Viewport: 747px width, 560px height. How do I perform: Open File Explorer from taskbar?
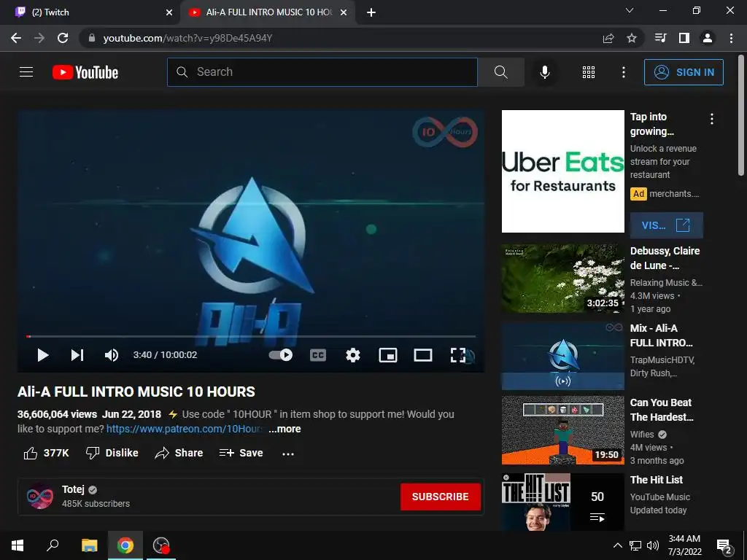tap(89, 545)
